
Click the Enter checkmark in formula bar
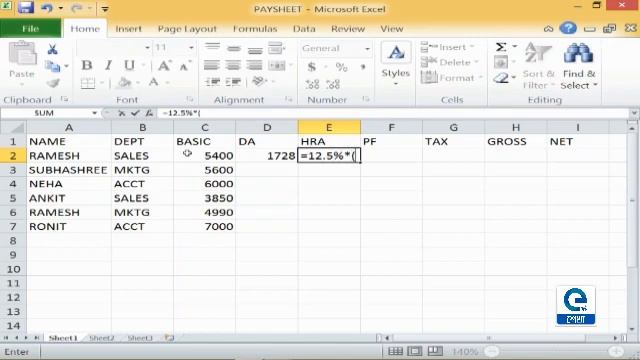tap(135, 113)
